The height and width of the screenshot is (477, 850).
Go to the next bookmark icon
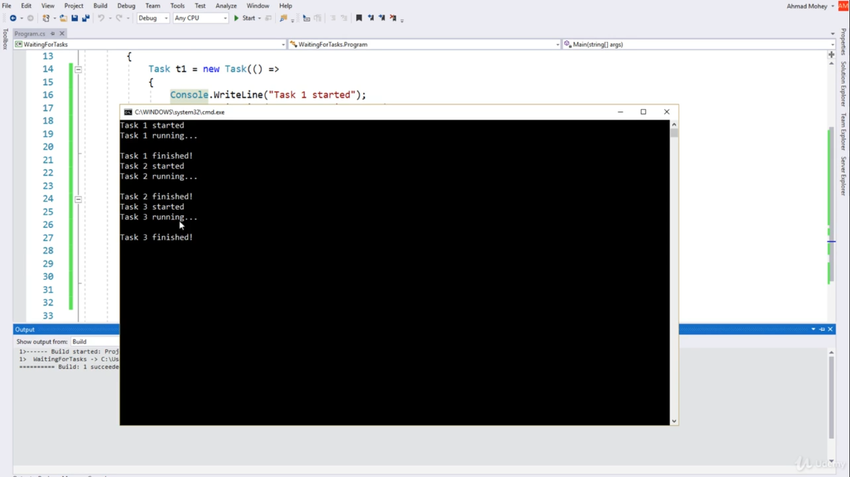point(382,18)
